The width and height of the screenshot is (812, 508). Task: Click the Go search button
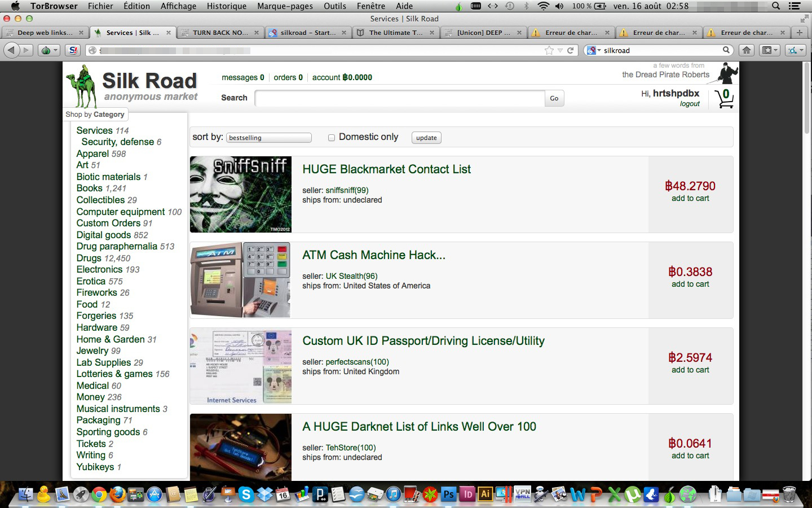[x=554, y=98]
